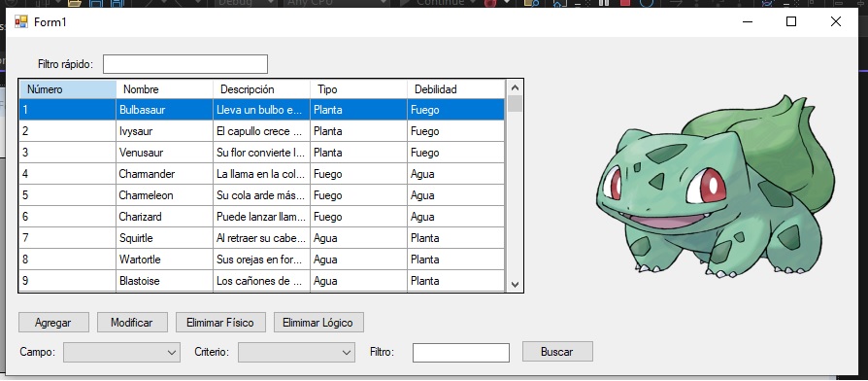Select the Charizard name cell
This screenshot has width=868, height=381.
(164, 217)
